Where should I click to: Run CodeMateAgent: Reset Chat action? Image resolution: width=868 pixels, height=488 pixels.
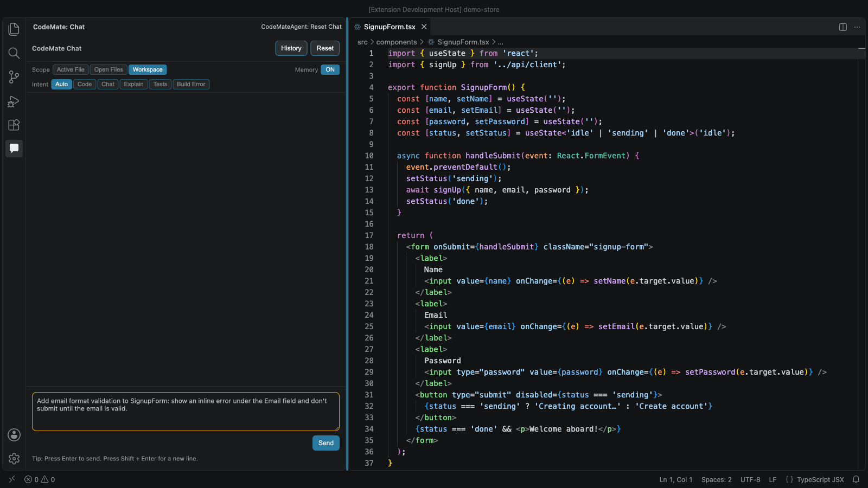[x=302, y=27]
